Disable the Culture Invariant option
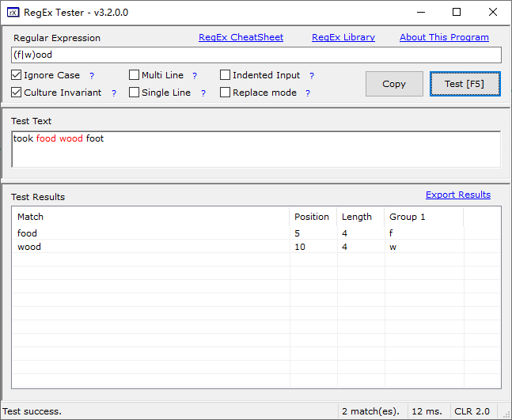Screen dimensions: 512x420 17,93
